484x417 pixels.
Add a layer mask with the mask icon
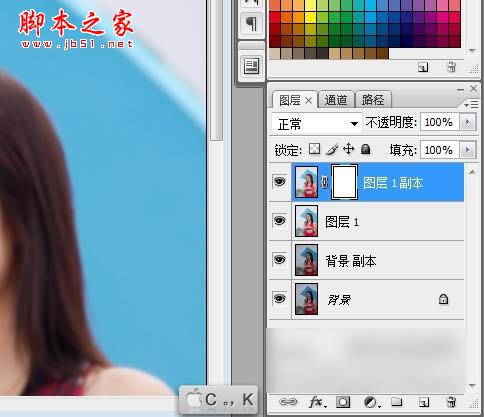(x=343, y=402)
